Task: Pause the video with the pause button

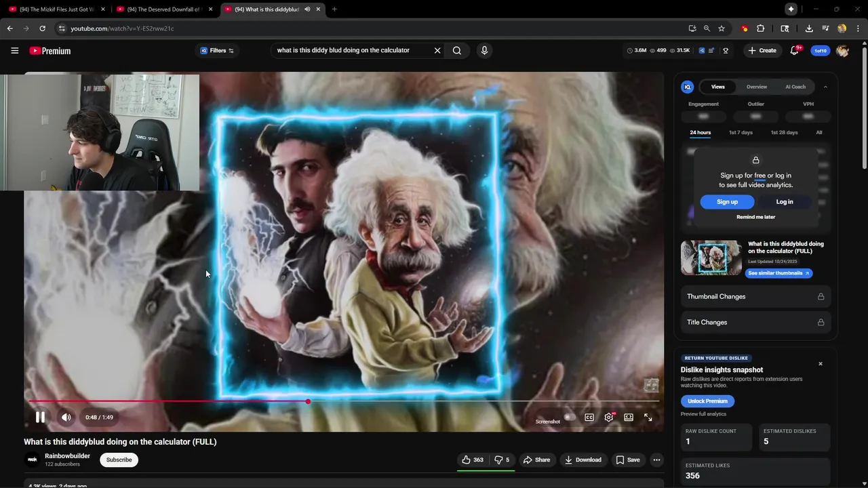Action: (x=40, y=418)
